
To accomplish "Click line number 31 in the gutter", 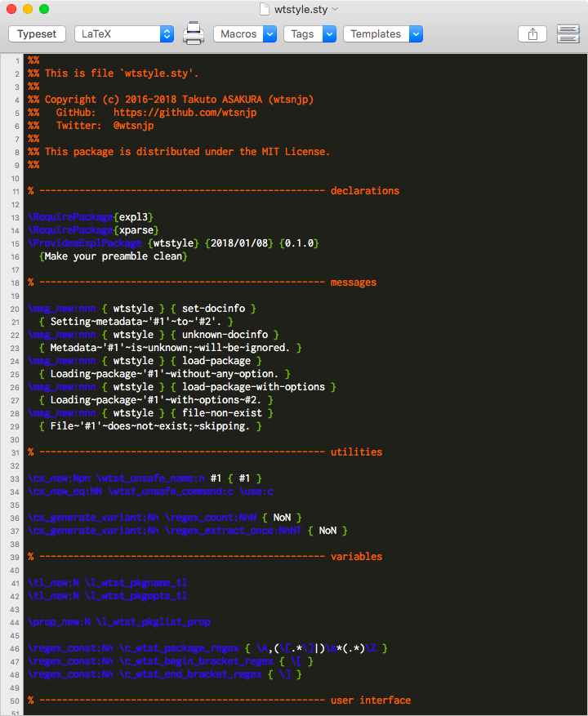I will click(x=16, y=452).
